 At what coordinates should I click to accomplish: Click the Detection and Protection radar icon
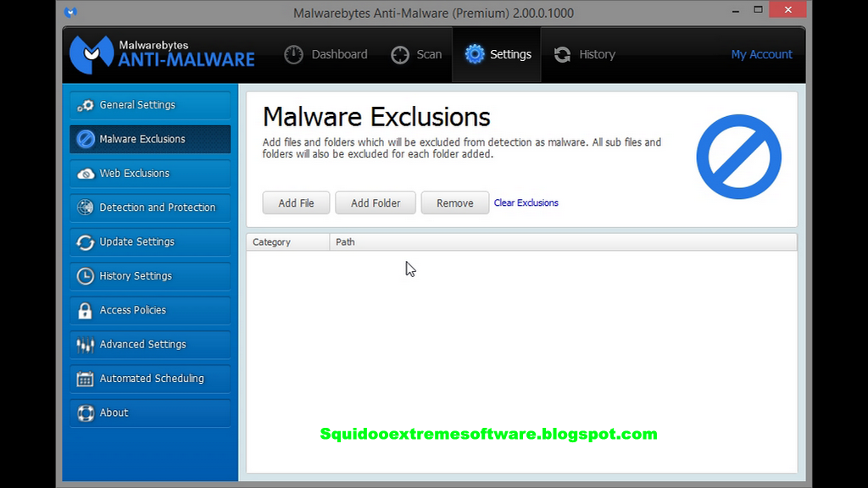click(86, 208)
